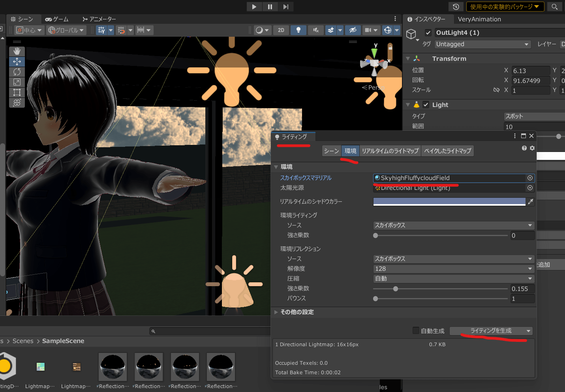The width and height of the screenshot is (565, 392).
Task: Click the リアルタイムのシャドウカラー swatch
Action: (449, 202)
